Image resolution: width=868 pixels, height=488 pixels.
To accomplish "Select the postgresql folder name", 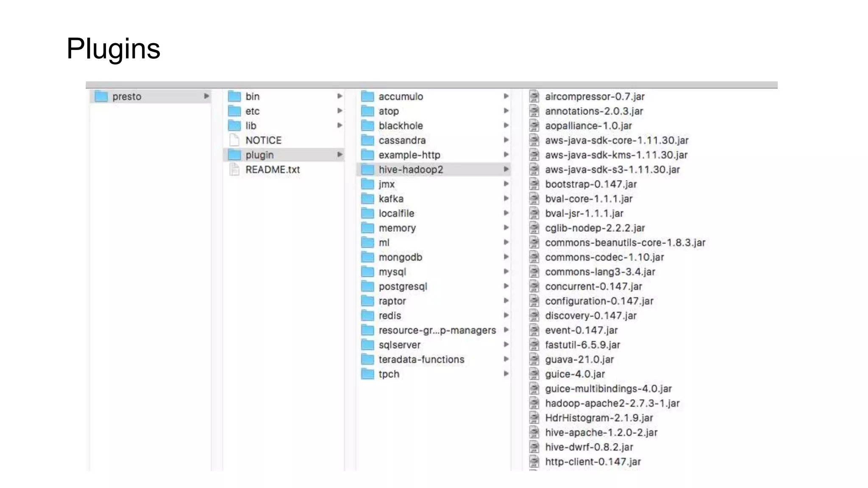I will point(403,287).
